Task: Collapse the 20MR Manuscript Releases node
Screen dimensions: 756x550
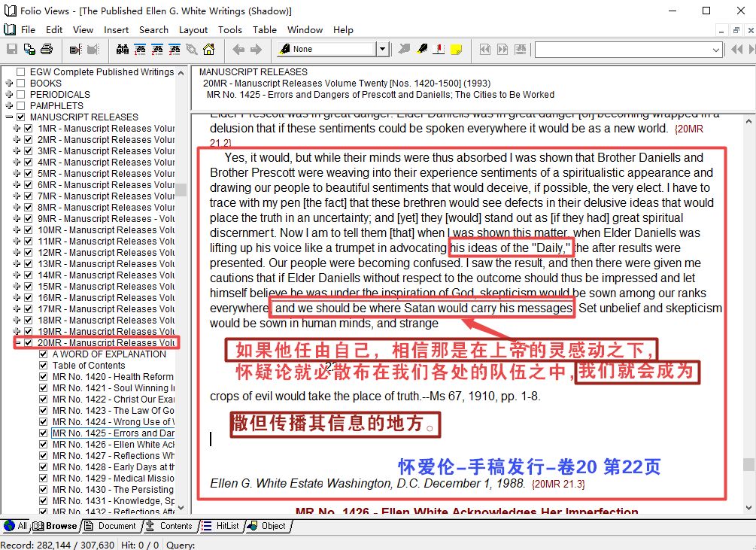Action: 17,343
